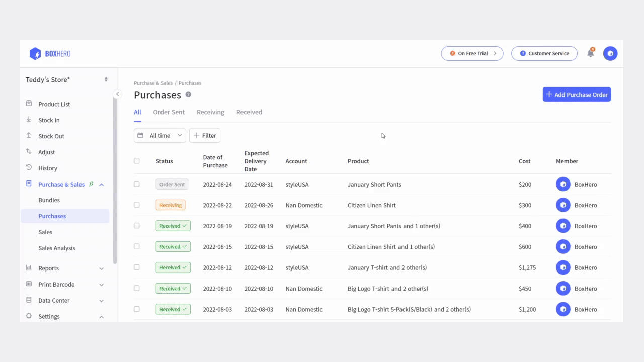Viewport: 644px width, 362px height.
Task: Open Sales Analysis in the sidebar
Action: pyautogui.click(x=57, y=248)
